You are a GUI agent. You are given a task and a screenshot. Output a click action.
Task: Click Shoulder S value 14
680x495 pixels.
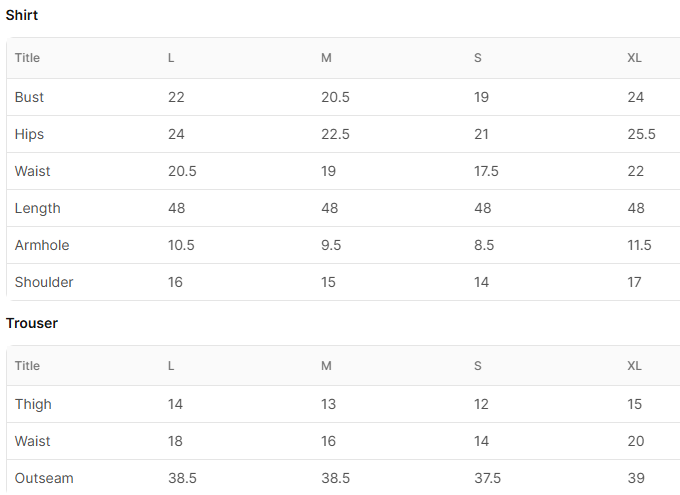[481, 282]
